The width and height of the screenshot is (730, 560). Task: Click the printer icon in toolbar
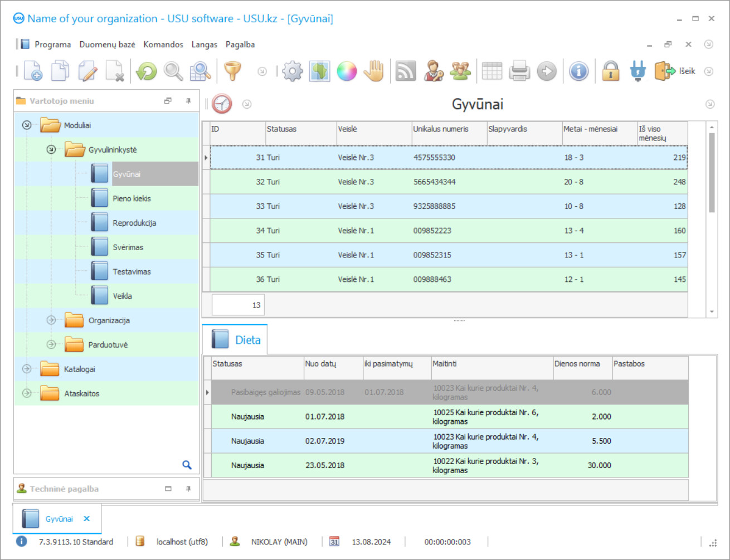pyautogui.click(x=519, y=71)
